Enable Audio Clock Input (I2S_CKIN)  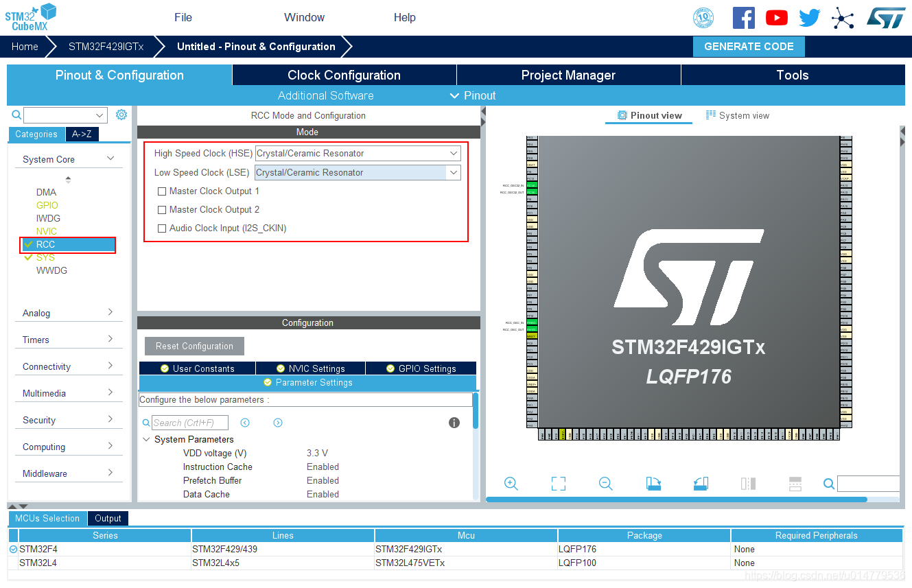[162, 228]
